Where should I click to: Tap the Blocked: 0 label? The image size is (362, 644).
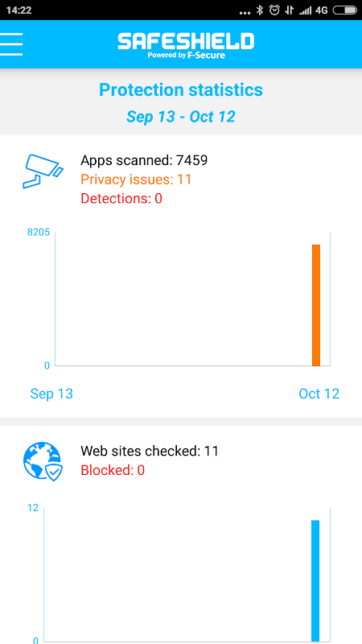pos(113,470)
